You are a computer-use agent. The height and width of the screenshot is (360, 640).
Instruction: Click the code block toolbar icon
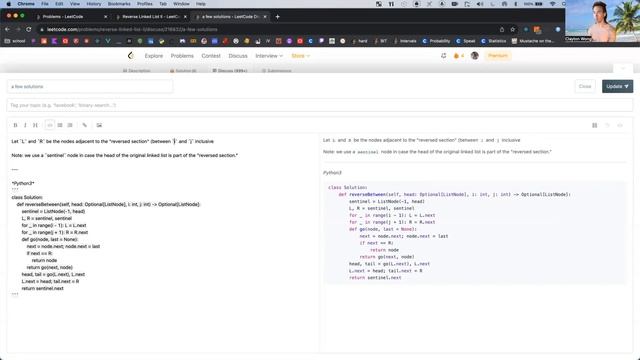(49, 125)
